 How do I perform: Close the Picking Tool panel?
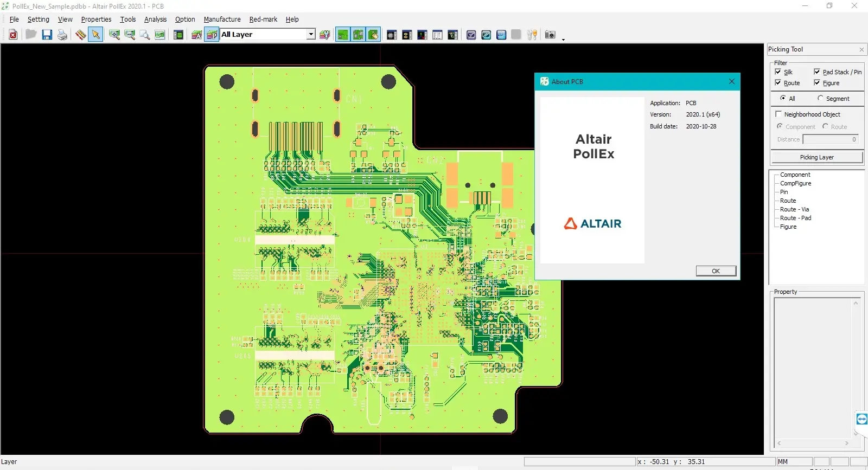click(861, 49)
